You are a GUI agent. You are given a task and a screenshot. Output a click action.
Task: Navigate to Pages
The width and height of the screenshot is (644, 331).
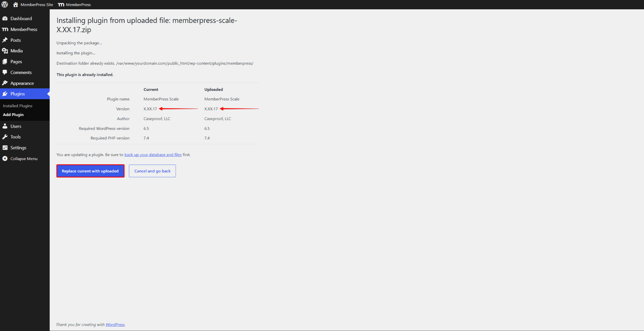[25, 62]
